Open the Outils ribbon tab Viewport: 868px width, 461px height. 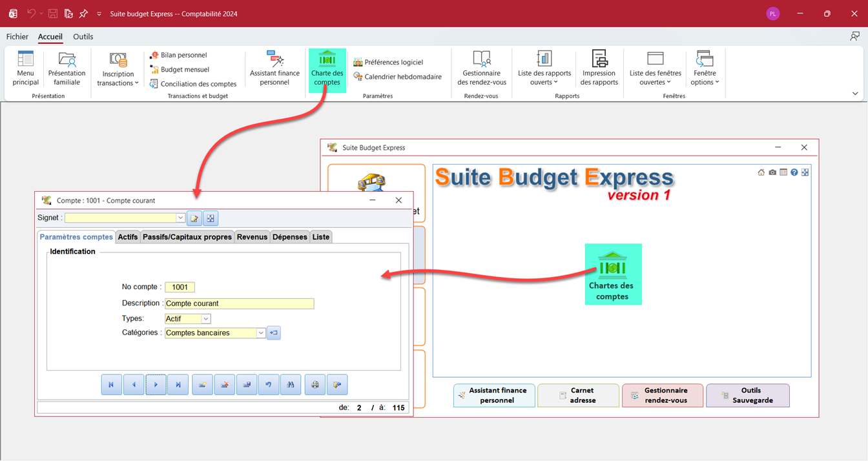pyautogui.click(x=83, y=37)
